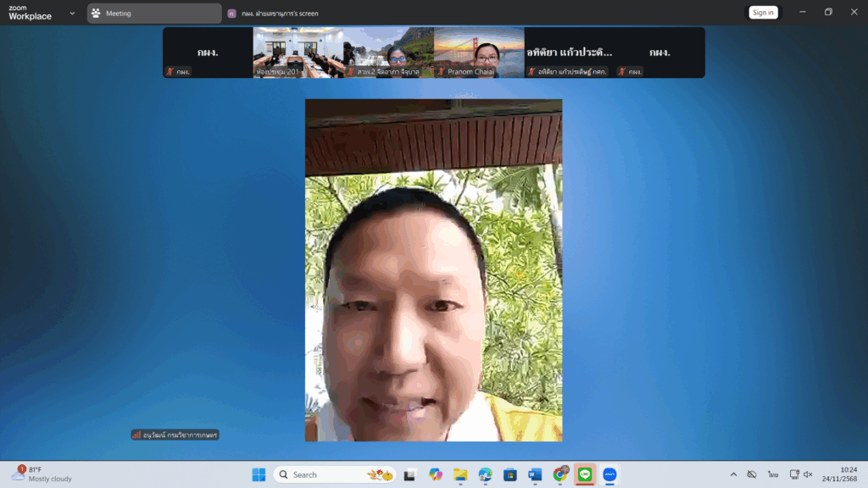The image size is (868, 488).
Task: Select Pranom Chaiai's video thumbnail
Action: [479, 52]
